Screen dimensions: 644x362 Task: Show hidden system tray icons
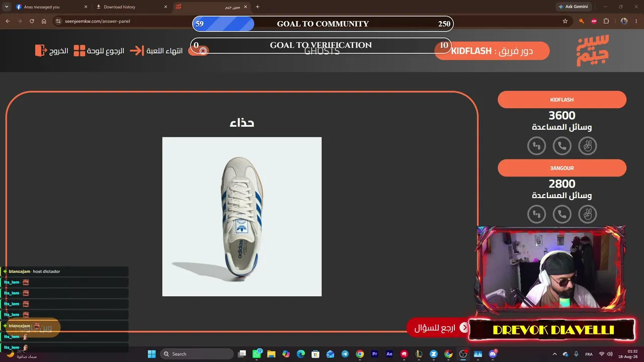pos(555,354)
